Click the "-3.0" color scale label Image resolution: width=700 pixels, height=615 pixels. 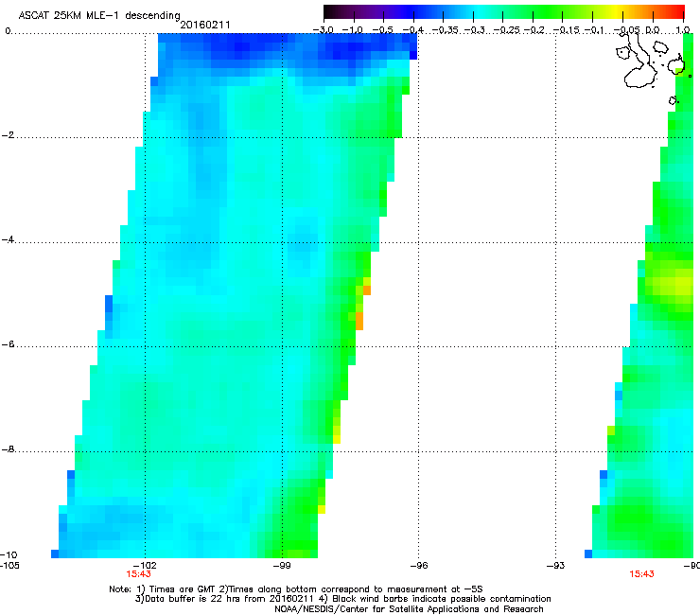323,30
